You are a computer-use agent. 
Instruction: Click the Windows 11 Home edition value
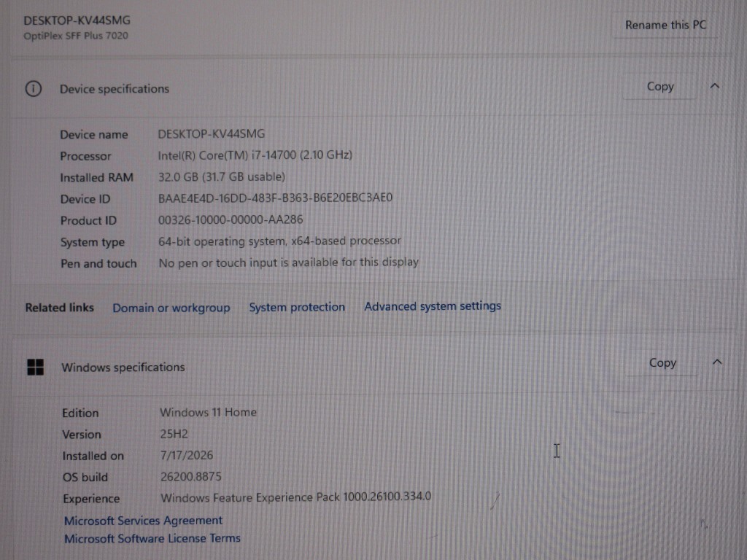pyautogui.click(x=208, y=413)
